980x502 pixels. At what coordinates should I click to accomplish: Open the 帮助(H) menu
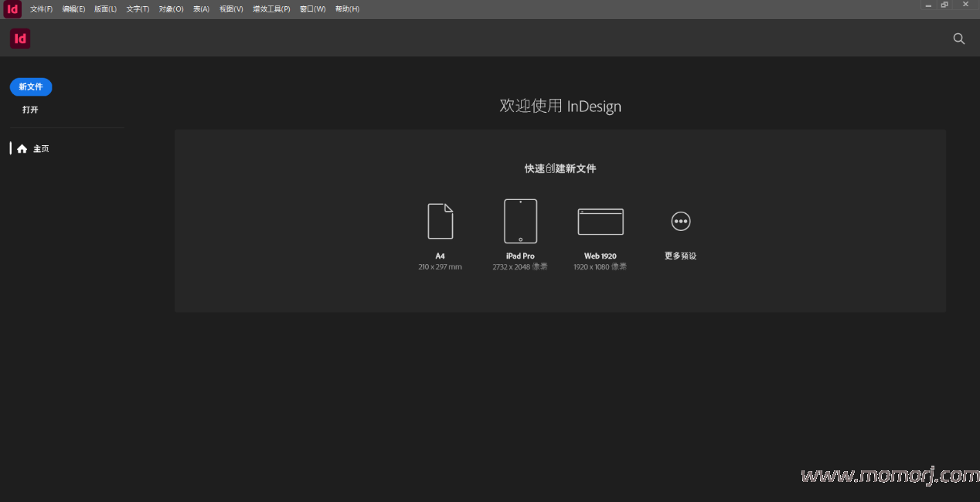pos(347,9)
